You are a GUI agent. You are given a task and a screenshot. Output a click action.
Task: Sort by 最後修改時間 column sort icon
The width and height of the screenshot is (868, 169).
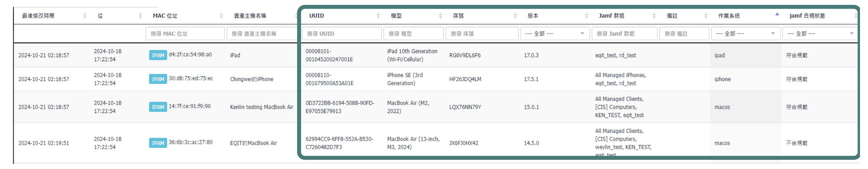[x=85, y=16]
